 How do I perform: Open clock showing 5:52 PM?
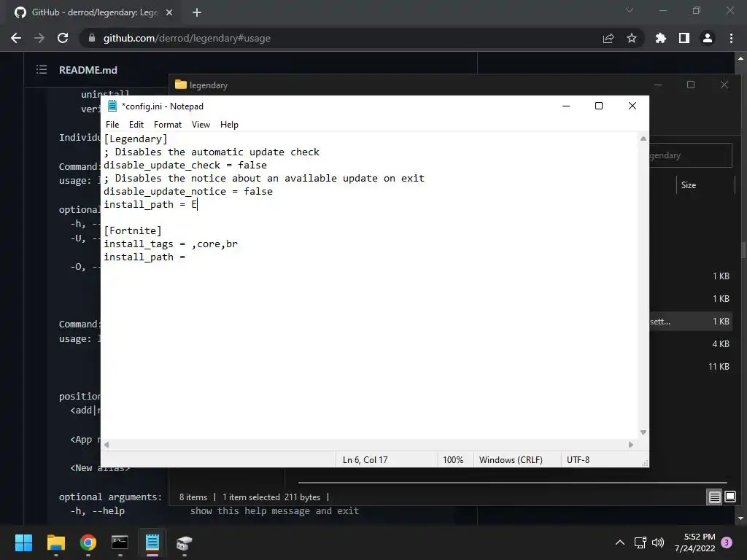[695, 542]
